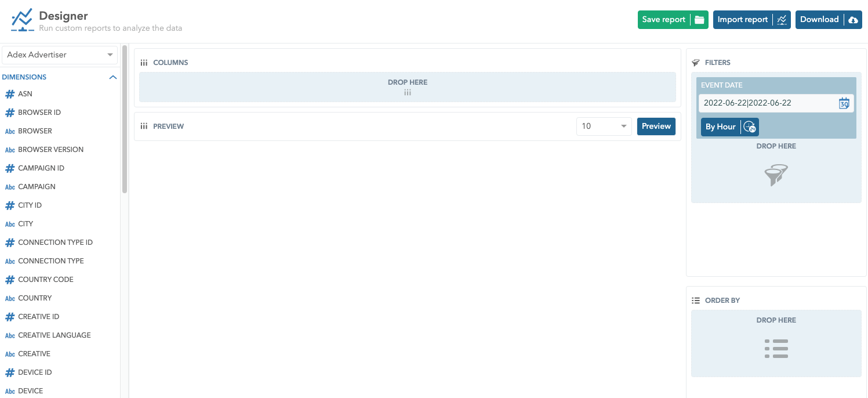Image resolution: width=868 pixels, height=398 pixels.
Task: Toggle the By Hour button
Action: coord(720,127)
